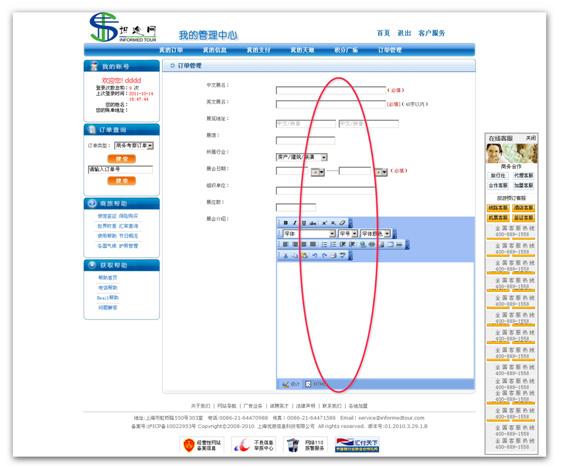Click the redo arrow in editor toolbar
The image size is (564, 469).
click(x=324, y=255)
